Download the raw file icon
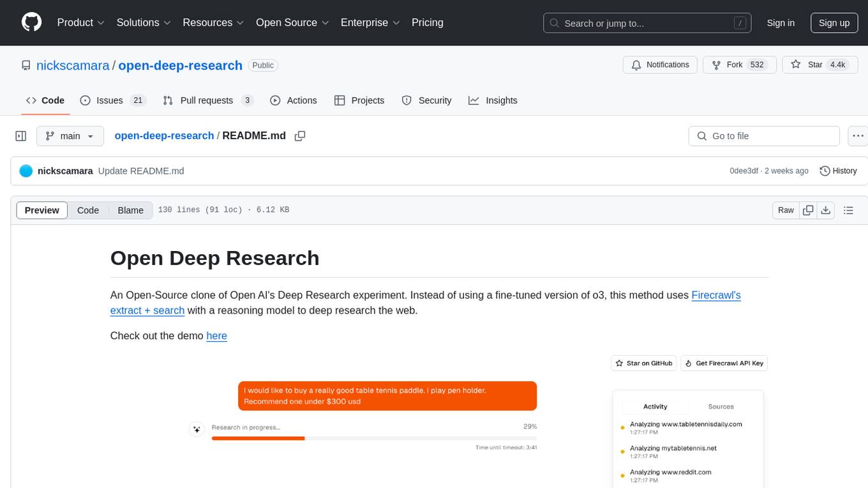 pos(825,210)
